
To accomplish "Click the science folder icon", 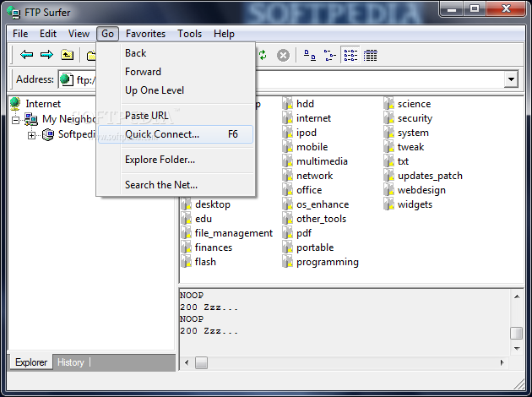I will [388, 104].
